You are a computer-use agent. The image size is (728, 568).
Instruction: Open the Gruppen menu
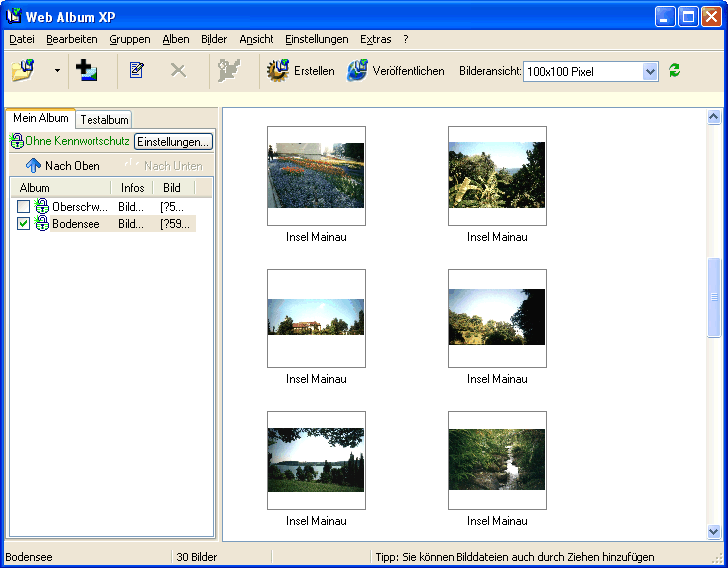(130, 39)
